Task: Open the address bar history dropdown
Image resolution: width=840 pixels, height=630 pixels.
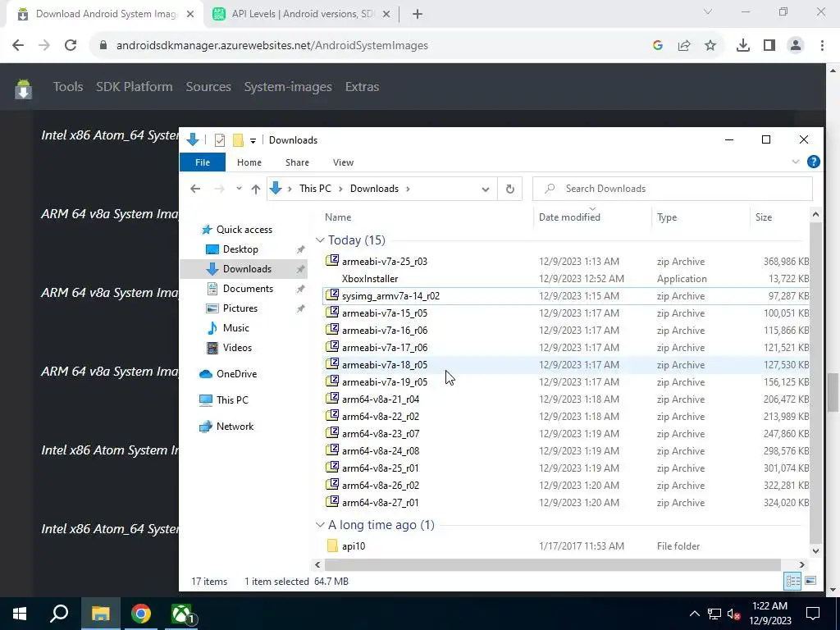Action: (486, 189)
